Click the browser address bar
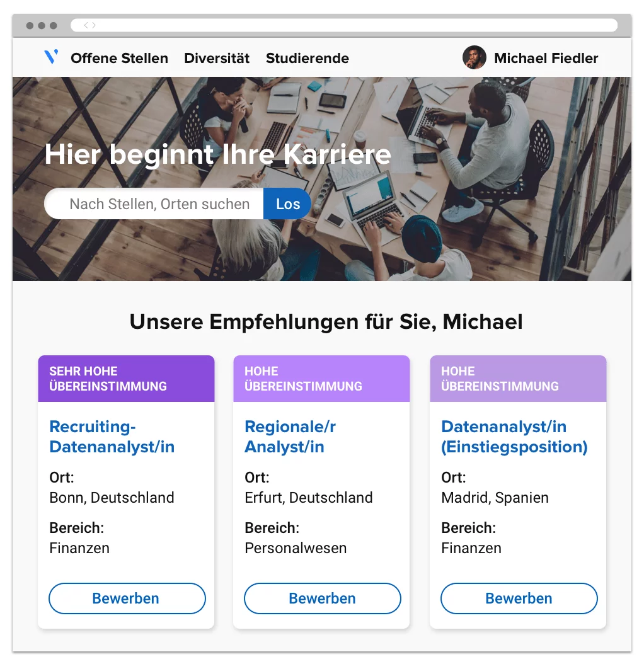Image resolution: width=644 pixels, height=664 pixels. pyautogui.click(x=344, y=25)
